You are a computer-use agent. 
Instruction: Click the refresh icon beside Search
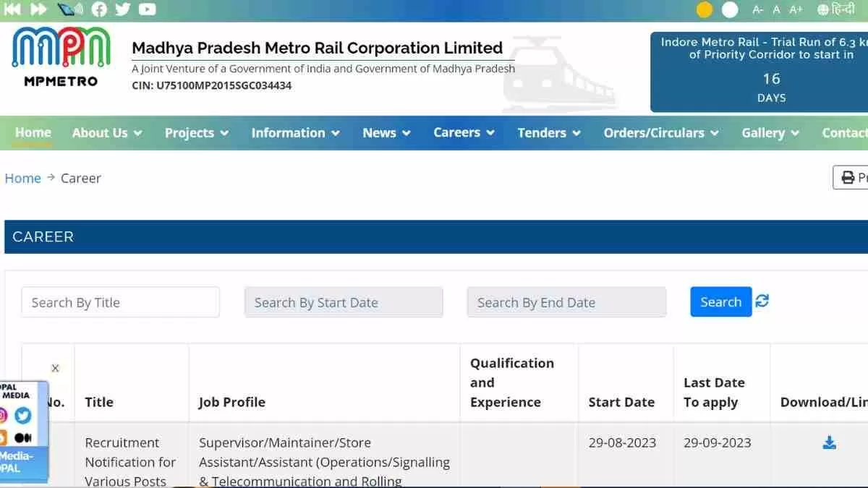[x=762, y=301]
